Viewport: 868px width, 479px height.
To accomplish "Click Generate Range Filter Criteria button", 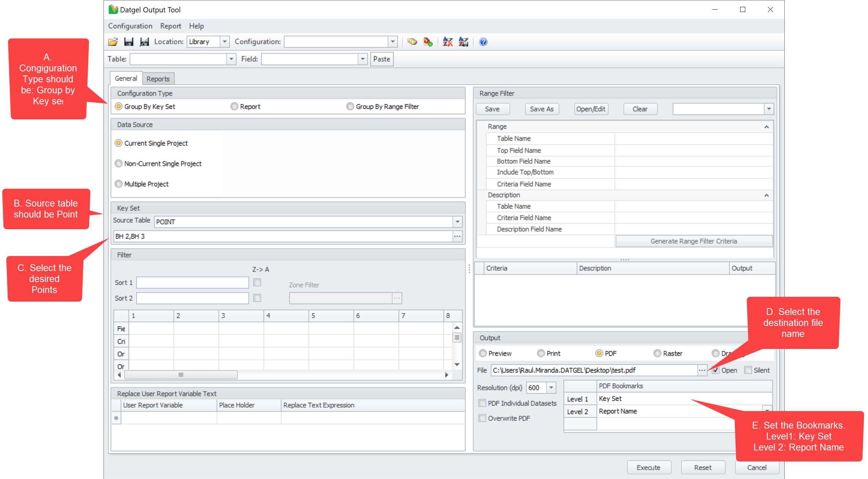I will pyautogui.click(x=694, y=241).
